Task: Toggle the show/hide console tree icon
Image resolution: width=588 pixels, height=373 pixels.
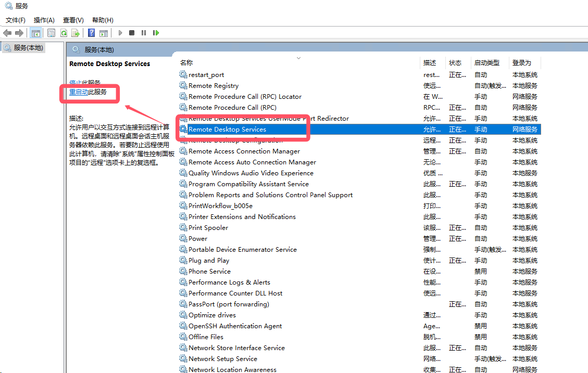Action: click(35, 33)
